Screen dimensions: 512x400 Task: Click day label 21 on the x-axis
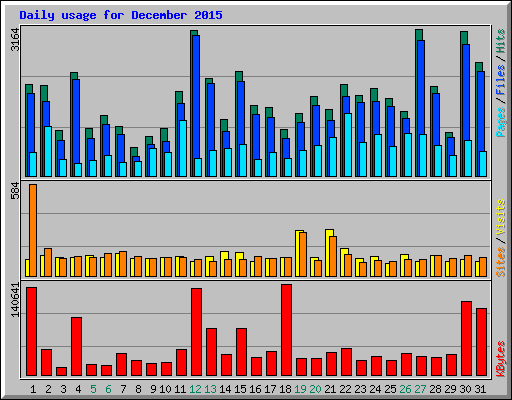pyautogui.click(x=330, y=389)
